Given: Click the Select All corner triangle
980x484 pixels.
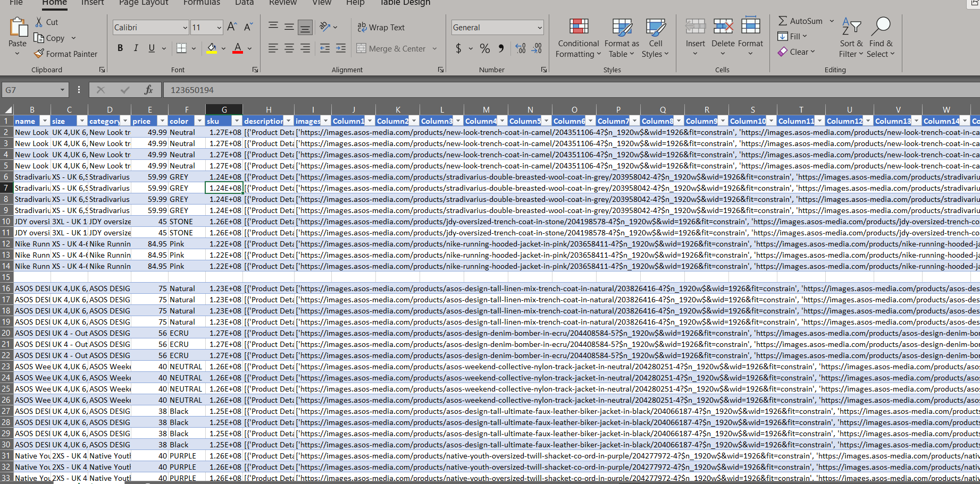Looking at the screenshot, I should tap(7, 110).
